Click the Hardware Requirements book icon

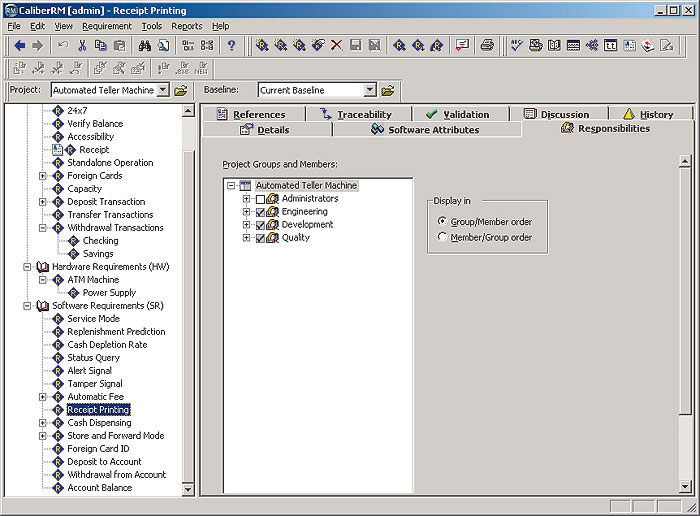42,267
